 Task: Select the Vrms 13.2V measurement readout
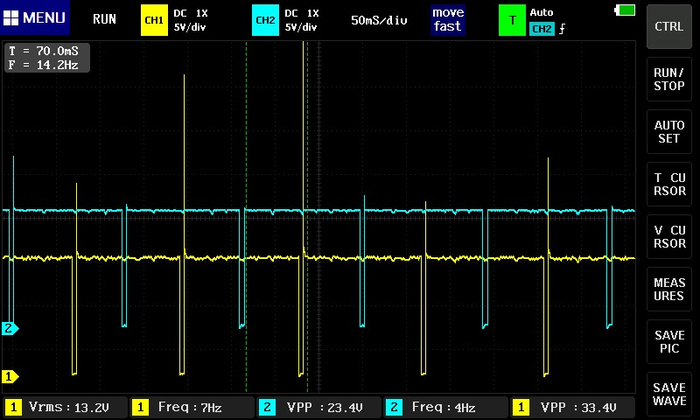65,407
